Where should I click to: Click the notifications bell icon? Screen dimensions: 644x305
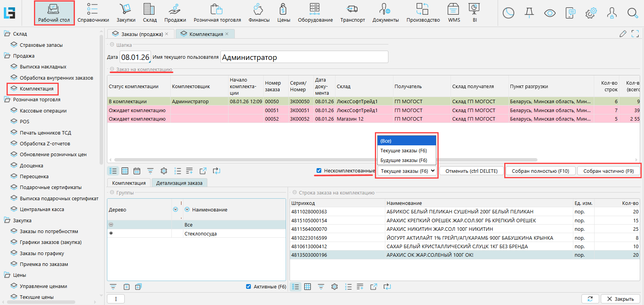pyautogui.click(x=529, y=13)
